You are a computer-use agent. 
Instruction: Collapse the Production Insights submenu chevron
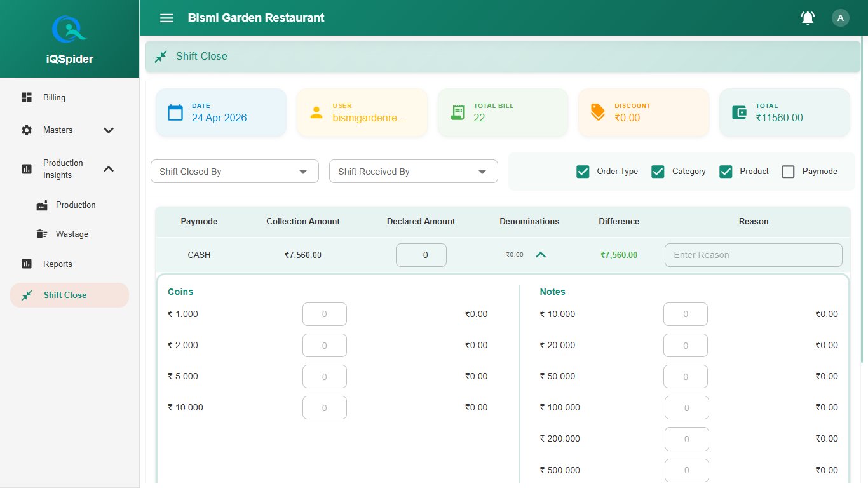(109, 169)
